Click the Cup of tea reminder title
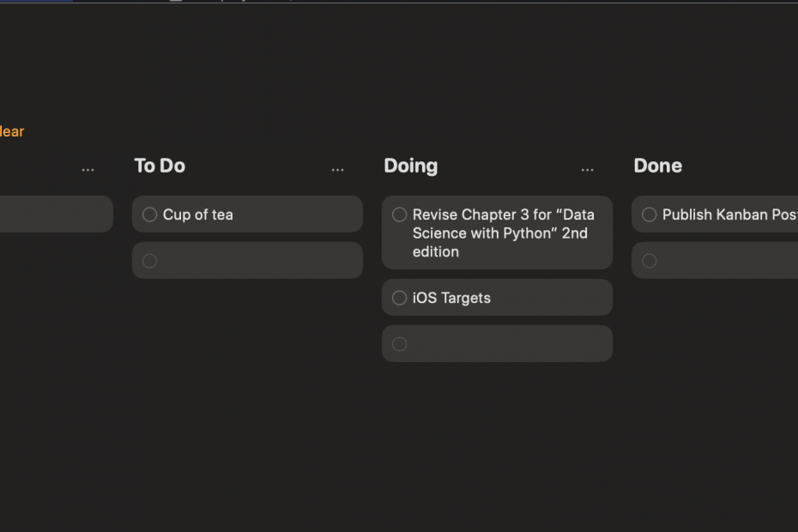The image size is (798, 532). [x=198, y=215]
